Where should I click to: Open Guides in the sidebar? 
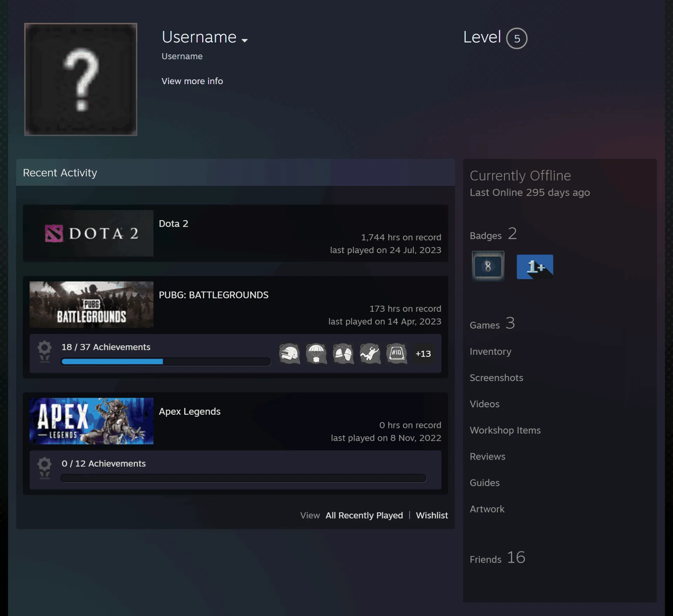484,483
